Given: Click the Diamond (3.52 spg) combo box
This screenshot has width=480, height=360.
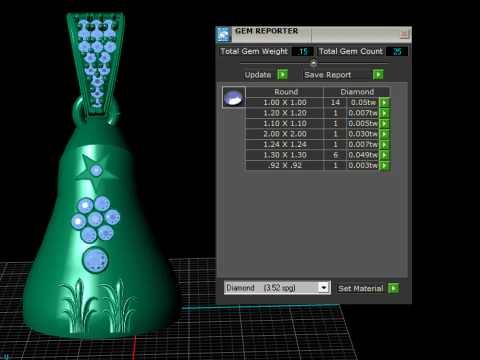Looking at the screenshot, I should coord(277,288).
